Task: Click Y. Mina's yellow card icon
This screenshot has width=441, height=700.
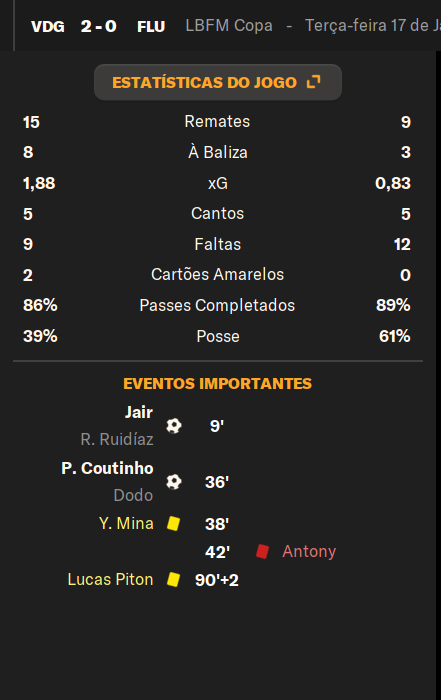Action: point(174,523)
